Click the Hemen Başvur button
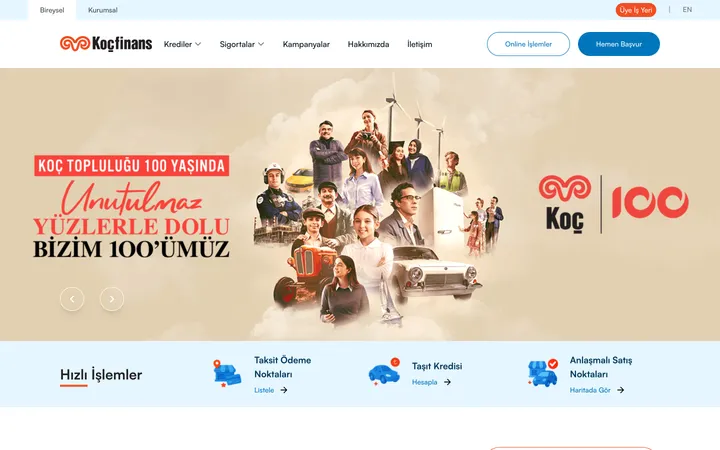Screen dimensions: 720x450 (619, 44)
